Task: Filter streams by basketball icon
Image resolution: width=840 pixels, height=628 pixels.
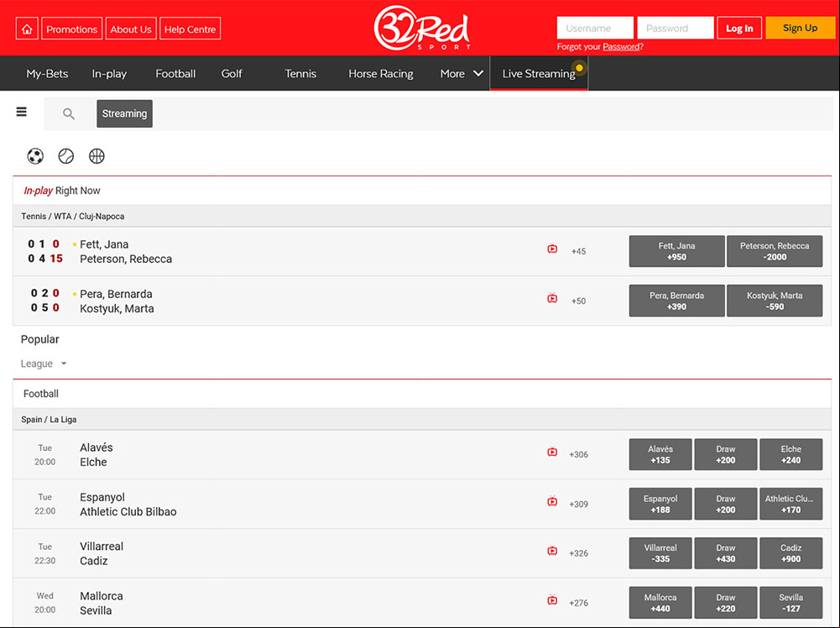Action: (97, 156)
